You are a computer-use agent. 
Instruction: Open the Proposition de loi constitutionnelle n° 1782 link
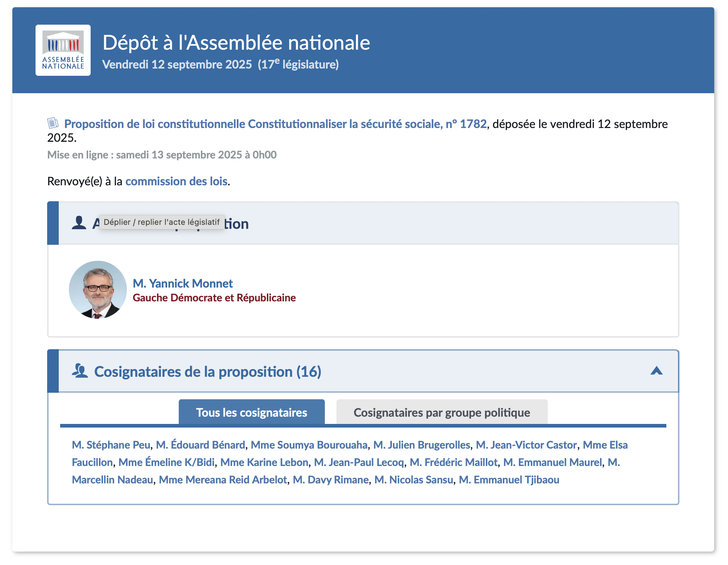pyautogui.click(x=275, y=124)
